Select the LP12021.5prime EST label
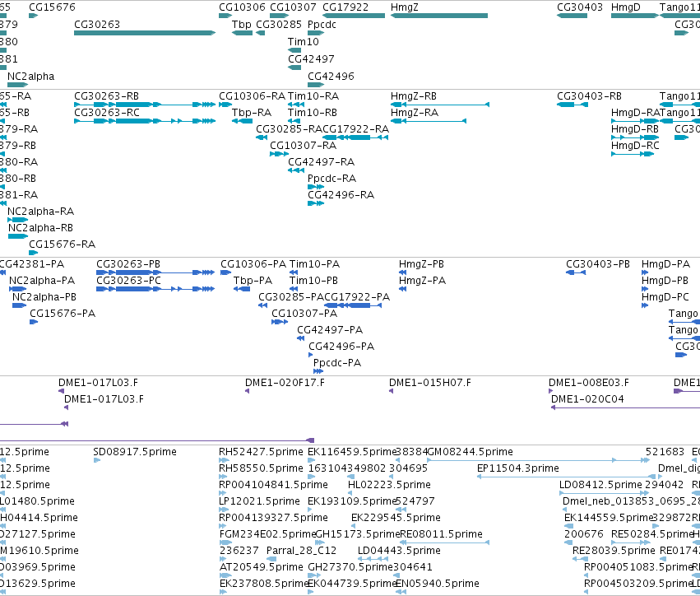The width and height of the screenshot is (700, 596). 259,501
